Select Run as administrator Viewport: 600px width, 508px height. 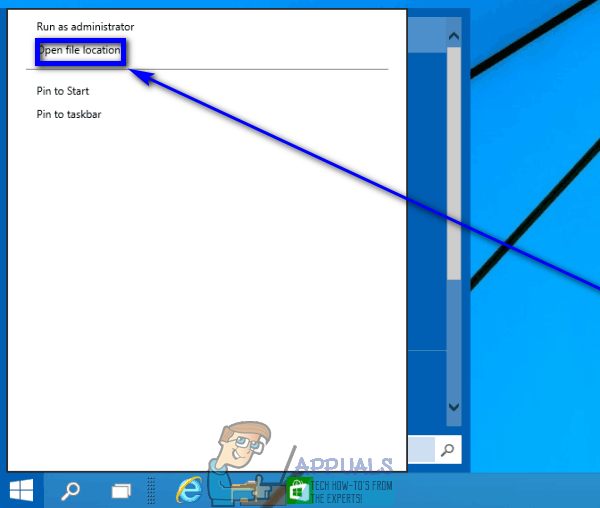pos(85,27)
